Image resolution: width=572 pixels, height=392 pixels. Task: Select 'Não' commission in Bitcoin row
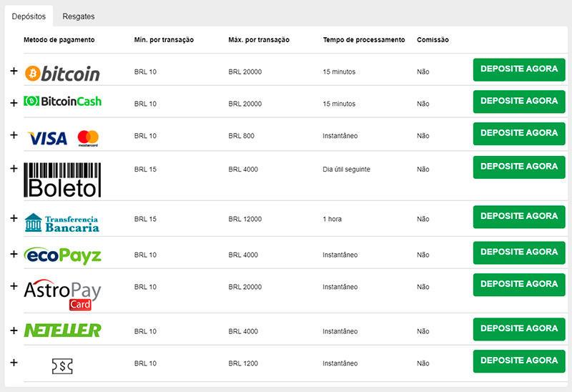[423, 72]
